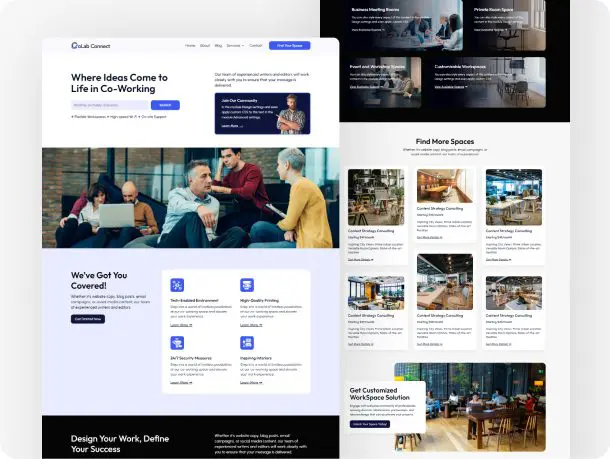The height and width of the screenshot is (459, 610).
Task: Select Contact in the navigation bar
Action: point(255,46)
